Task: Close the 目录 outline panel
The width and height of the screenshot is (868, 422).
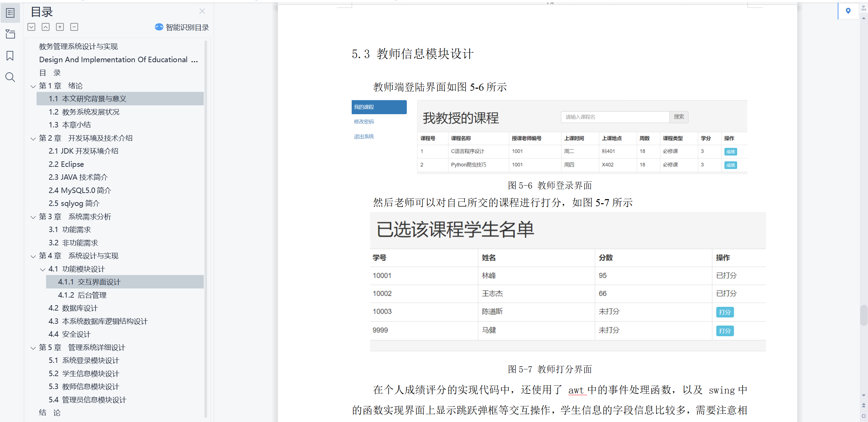Action: 202,11
